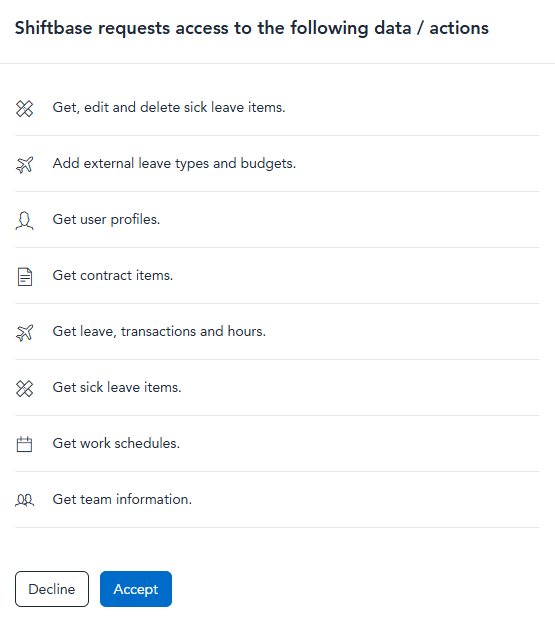Click 'Get, edit and delete sick leave items' text
Screen dimensions: 555x626
tap(169, 107)
